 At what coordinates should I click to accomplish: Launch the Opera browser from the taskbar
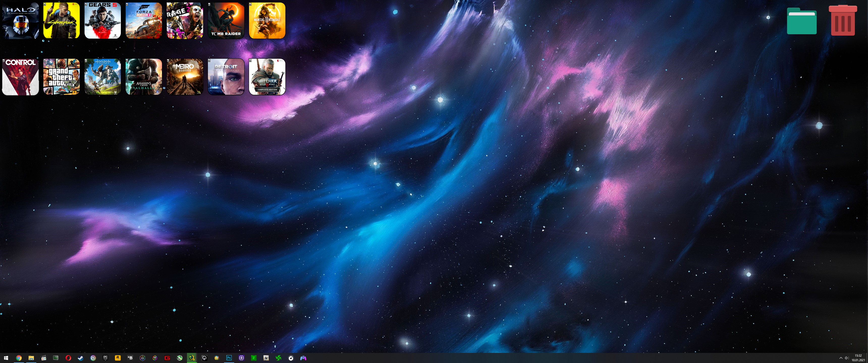(68, 358)
